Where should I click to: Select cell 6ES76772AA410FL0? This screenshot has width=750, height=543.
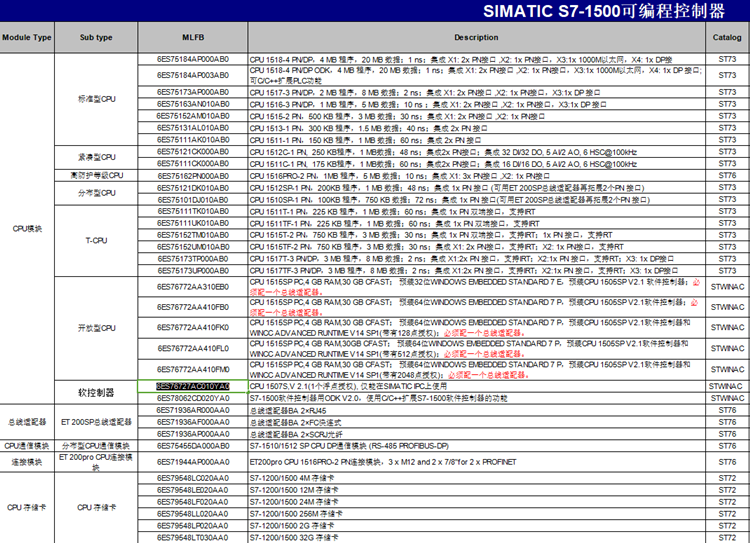193,348
